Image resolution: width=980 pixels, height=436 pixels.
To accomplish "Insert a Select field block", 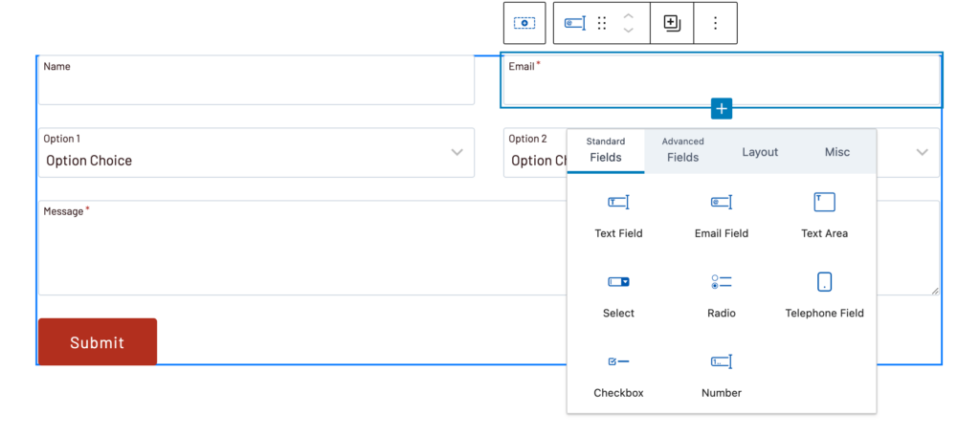I will (618, 294).
